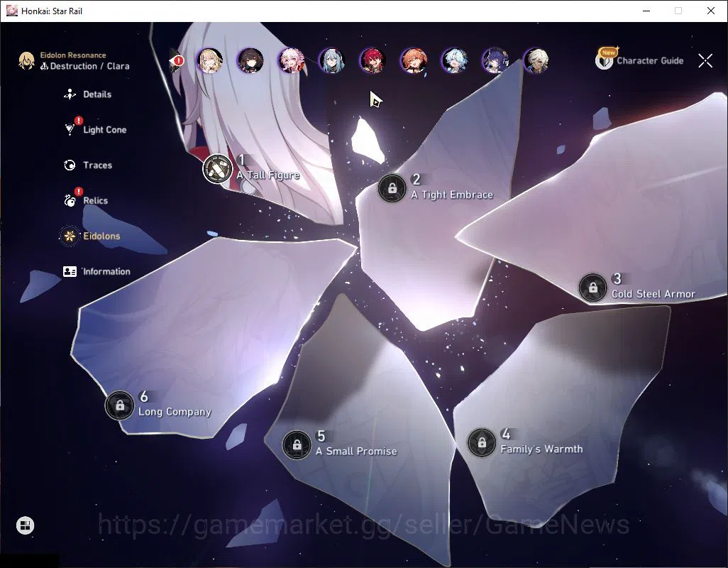
Task: Open the Character Guide
Action: click(640, 60)
